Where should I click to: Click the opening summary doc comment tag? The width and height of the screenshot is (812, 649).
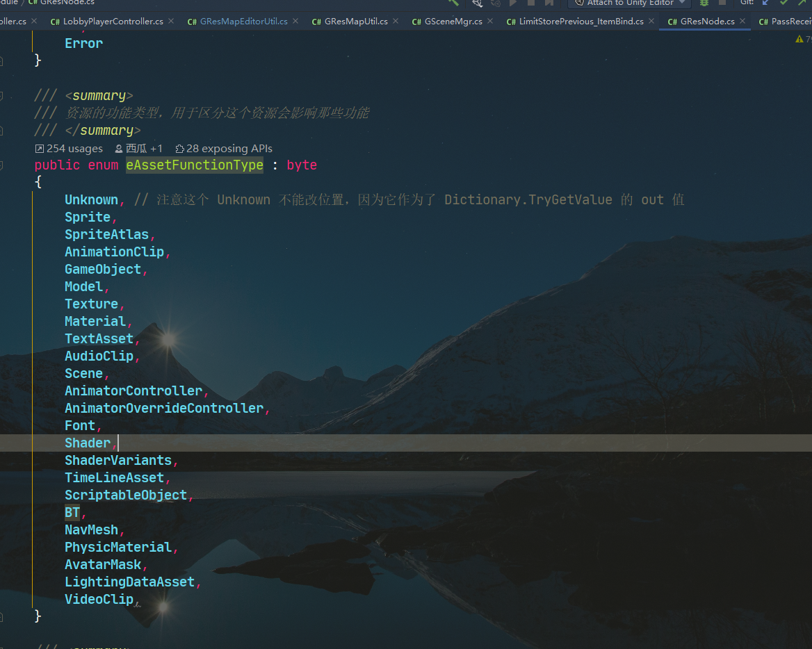coord(99,96)
